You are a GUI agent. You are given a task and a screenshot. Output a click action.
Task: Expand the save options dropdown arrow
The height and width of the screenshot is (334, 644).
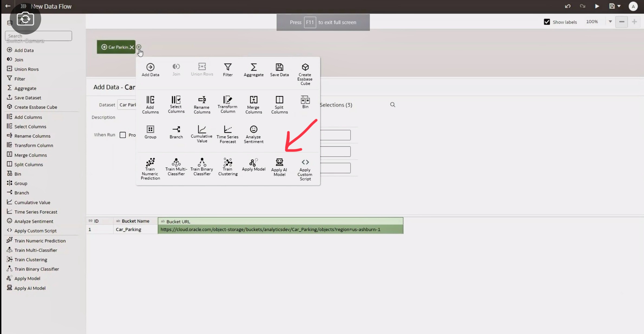pos(619,6)
